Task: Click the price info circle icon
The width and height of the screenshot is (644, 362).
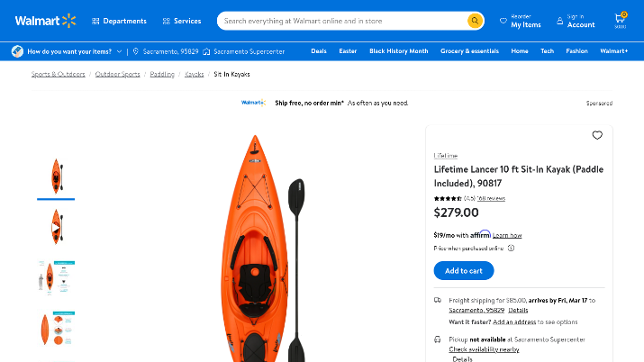Action: pos(511,248)
